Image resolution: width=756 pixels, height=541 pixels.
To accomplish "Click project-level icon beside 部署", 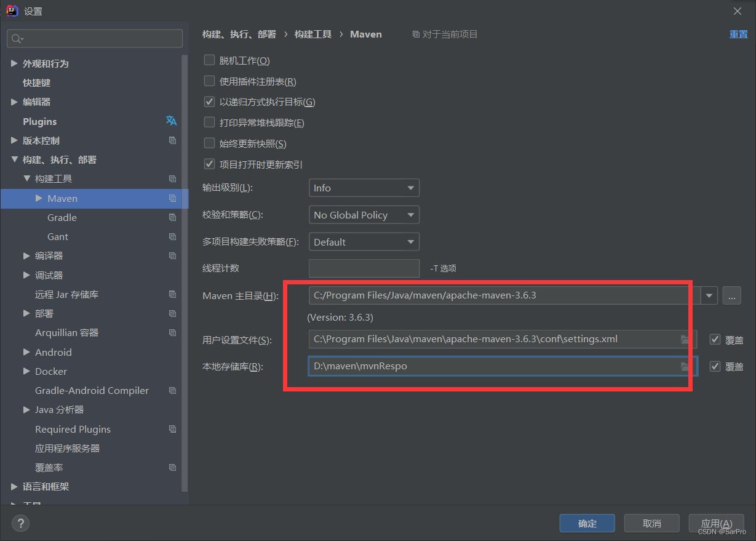I will pyautogui.click(x=172, y=313).
